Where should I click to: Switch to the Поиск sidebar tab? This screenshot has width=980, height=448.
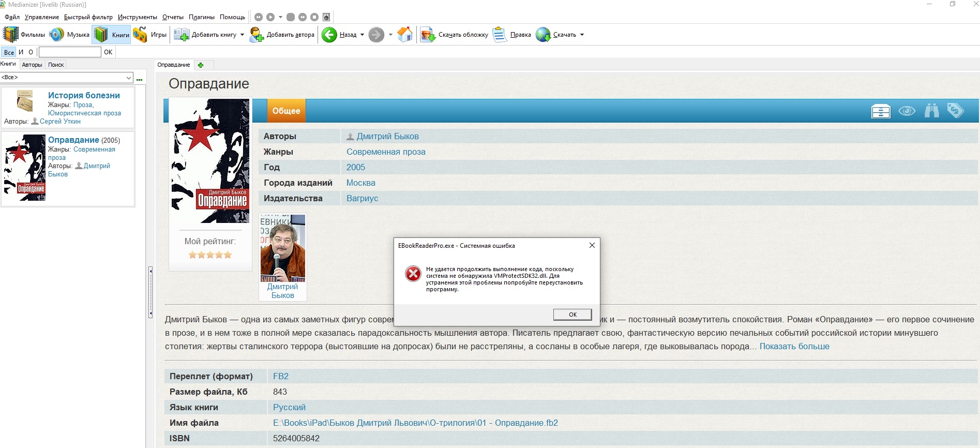coord(56,65)
